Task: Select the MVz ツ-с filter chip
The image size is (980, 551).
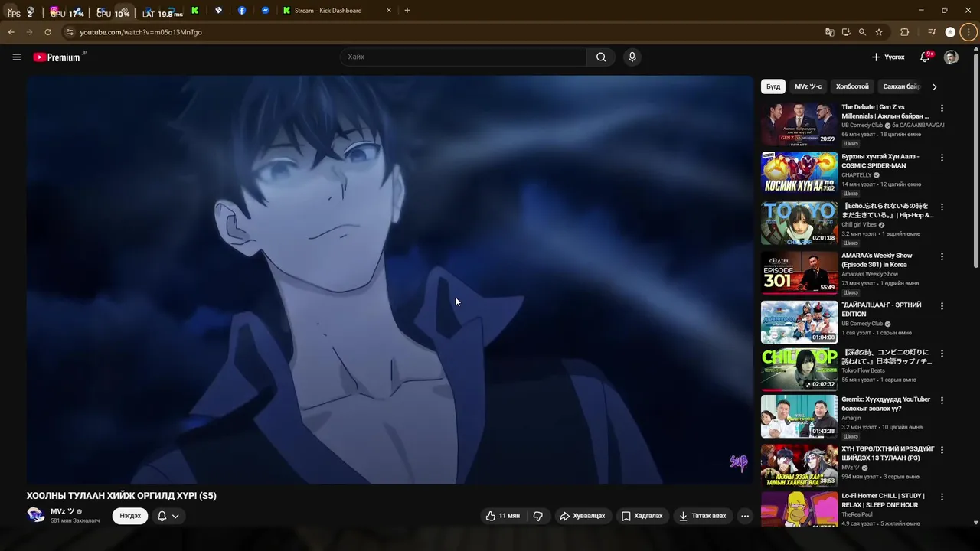Action: pyautogui.click(x=808, y=86)
